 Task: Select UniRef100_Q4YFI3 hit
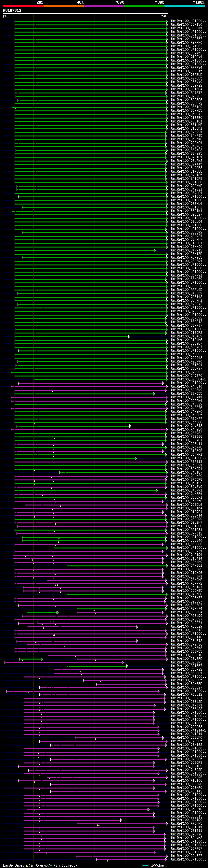187,426
